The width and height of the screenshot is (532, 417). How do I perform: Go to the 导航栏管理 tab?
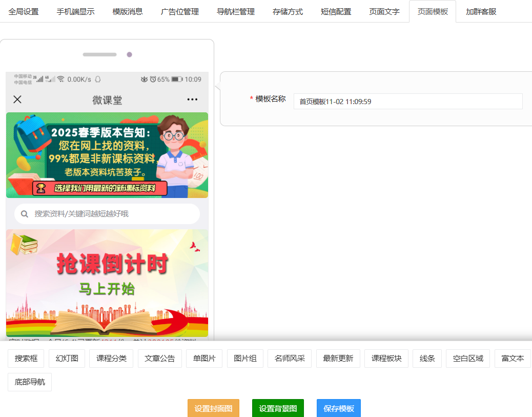[x=235, y=11]
